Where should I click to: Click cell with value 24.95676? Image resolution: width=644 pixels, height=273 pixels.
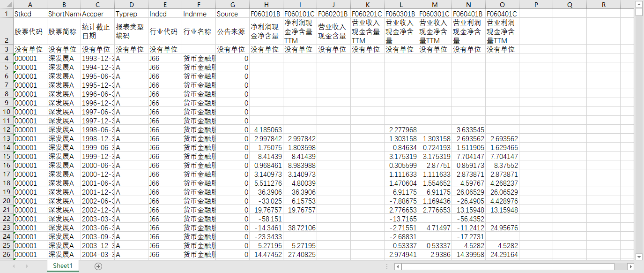(x=502, y=227)
